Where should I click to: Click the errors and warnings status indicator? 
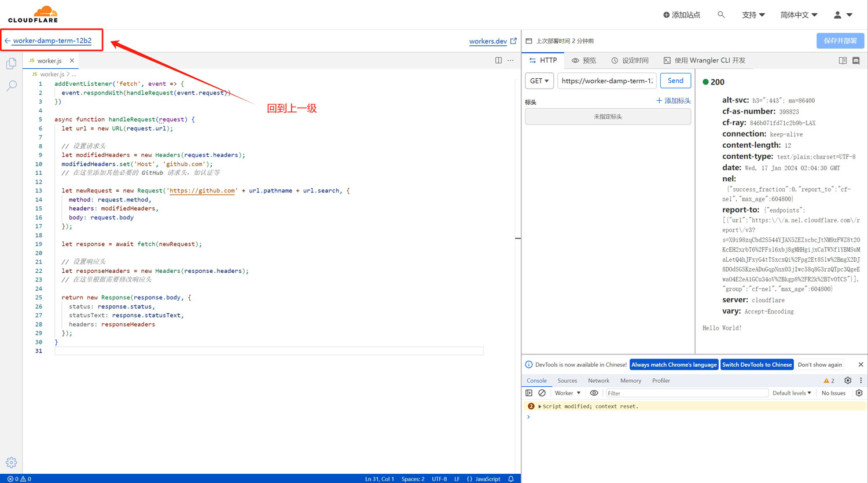click(19, 479)
